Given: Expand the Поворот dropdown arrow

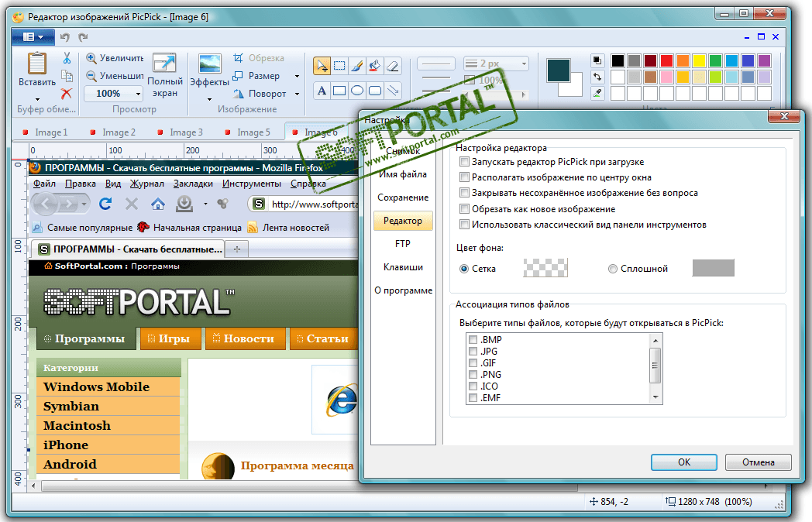Looking at the screenshot, I should point(298,94).
